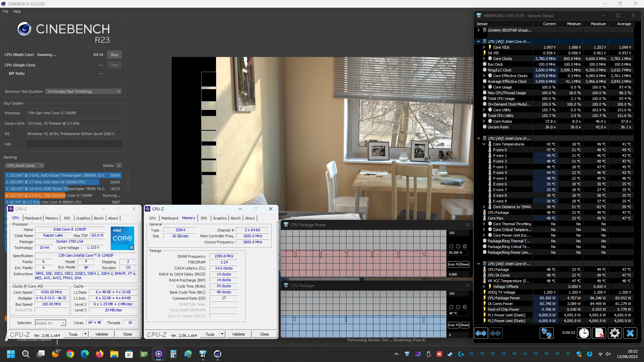Open Calculator from taskbar
Screen dimensions: 644x362
pyautogui.click(x=173, y=354)
